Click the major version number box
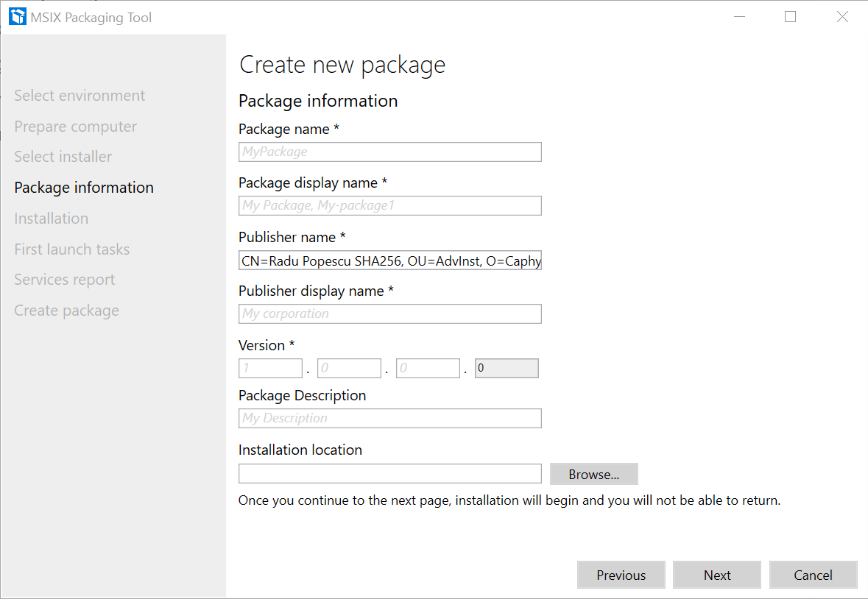Viewport: 868px width, 599px height. pos(271,369)
